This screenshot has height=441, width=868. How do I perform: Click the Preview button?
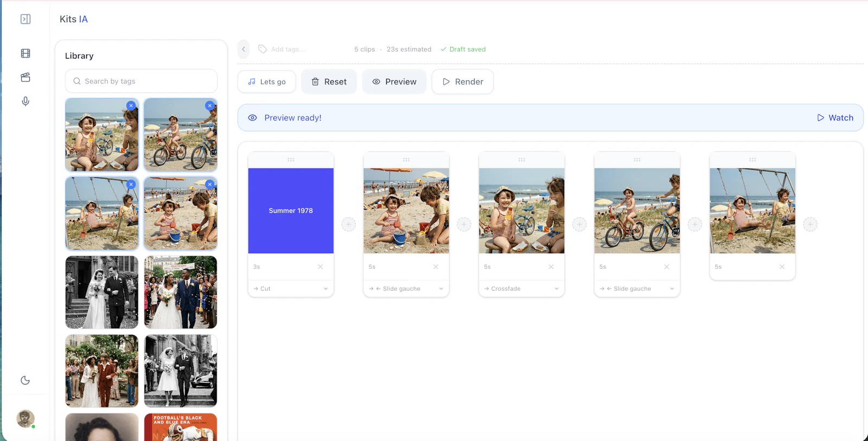click(x=394, y=81)
